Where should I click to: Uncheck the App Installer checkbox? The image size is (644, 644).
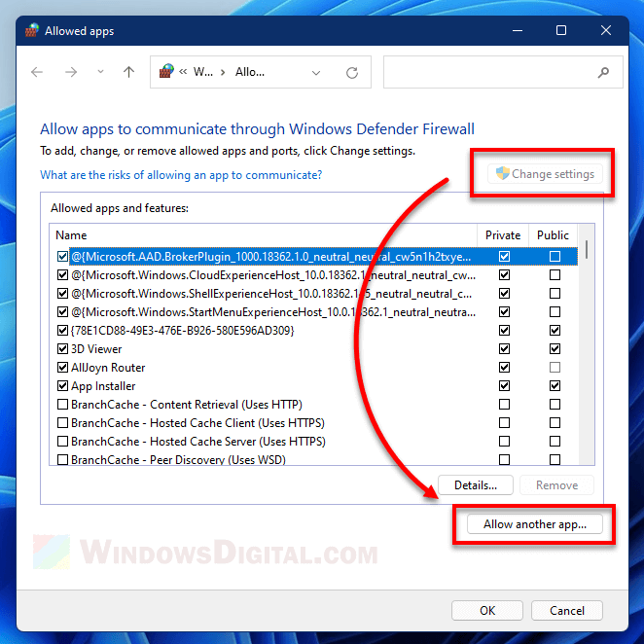[62, 386]
